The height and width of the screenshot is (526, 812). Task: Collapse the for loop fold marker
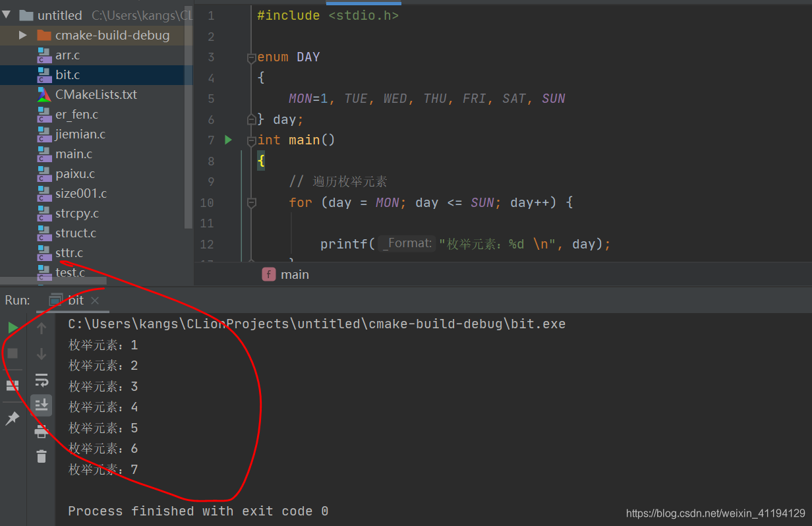coord(251,203)
